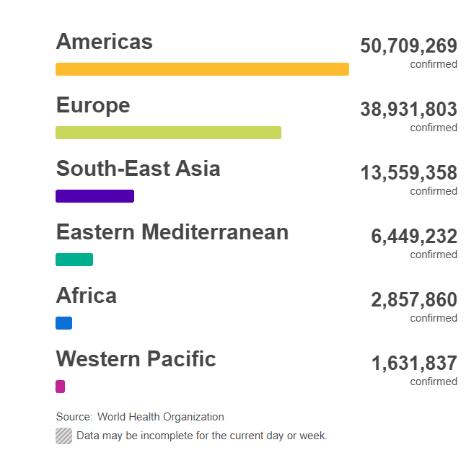Click the teal Eastern Mediterranean bar

pos(74,259)
